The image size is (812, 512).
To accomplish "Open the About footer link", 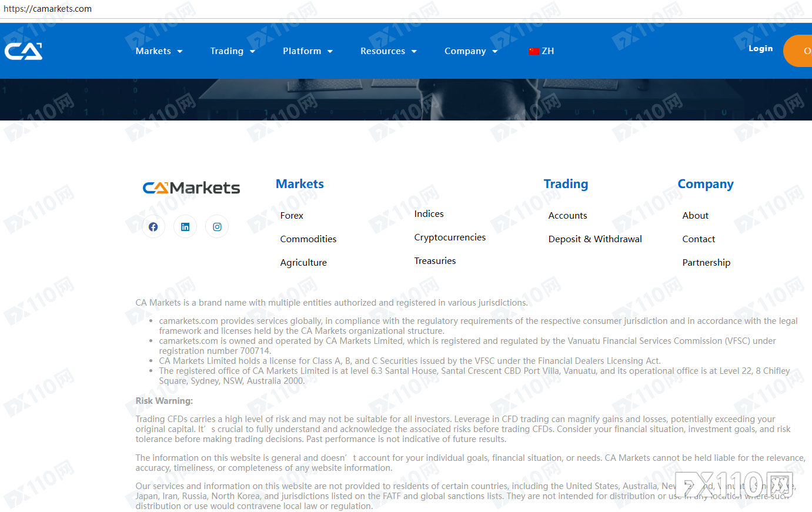I will 695,216.
